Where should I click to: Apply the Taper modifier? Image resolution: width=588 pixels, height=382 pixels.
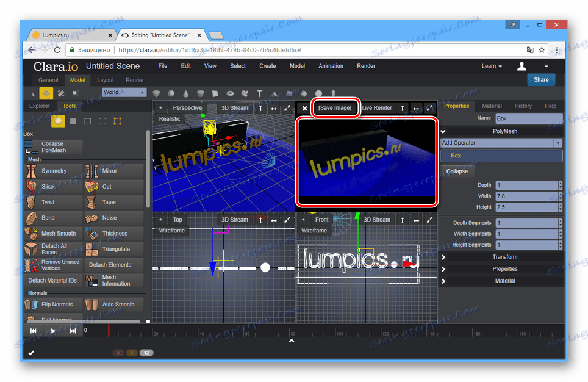pos(114,202)
